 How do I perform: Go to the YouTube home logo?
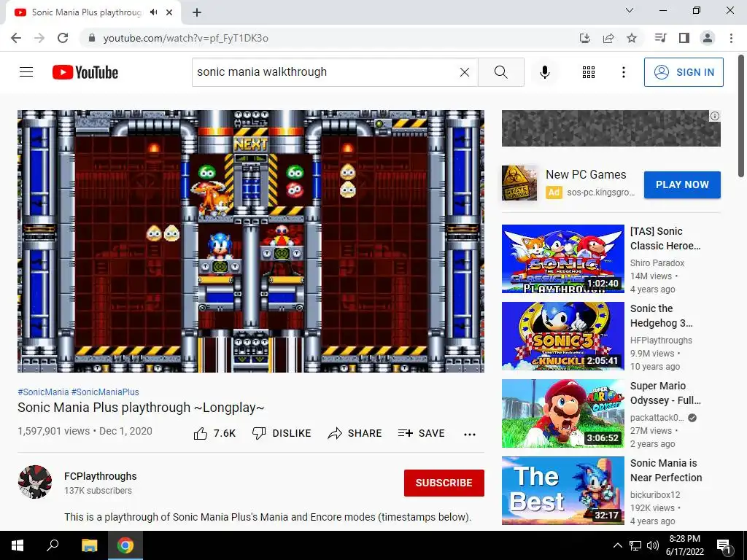tap(85, 72)
